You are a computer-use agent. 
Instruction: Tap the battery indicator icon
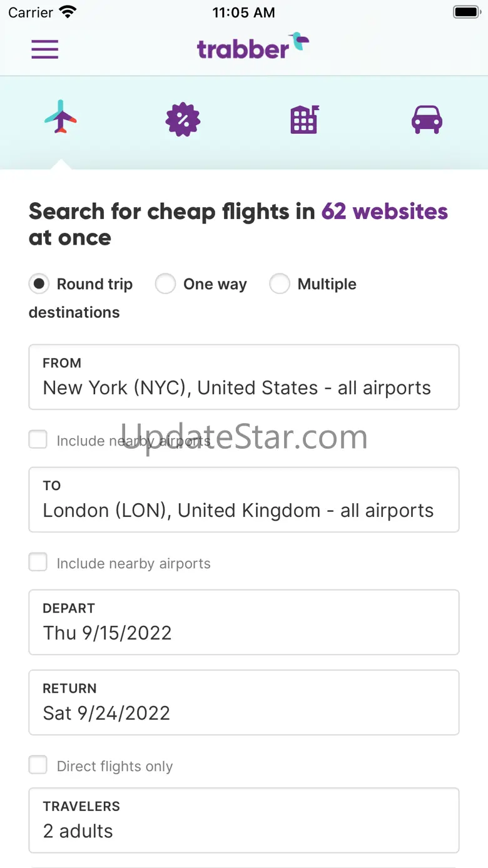point(466,12)
